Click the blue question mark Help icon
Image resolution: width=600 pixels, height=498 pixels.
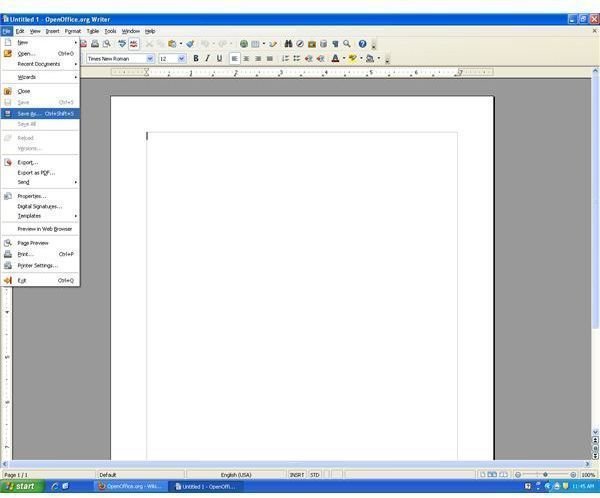coord(362,44)
